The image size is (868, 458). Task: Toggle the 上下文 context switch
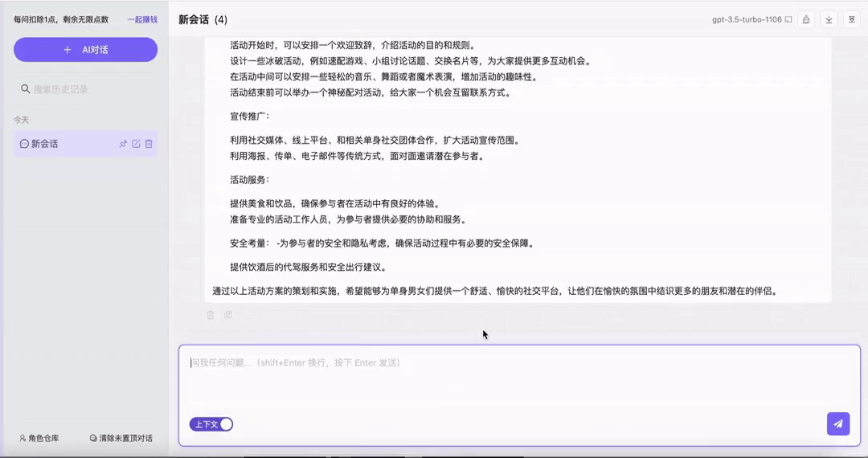tap(211, 424)
